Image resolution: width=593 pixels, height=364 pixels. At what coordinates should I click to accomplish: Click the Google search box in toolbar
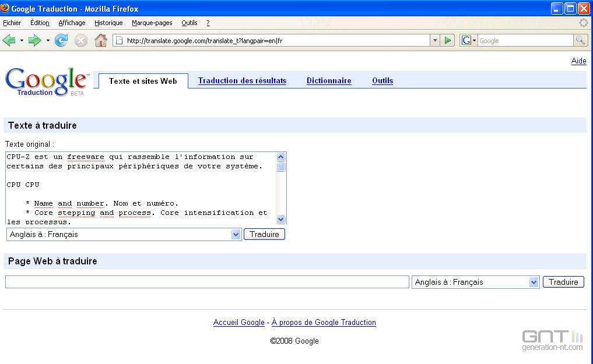(526, 41)
